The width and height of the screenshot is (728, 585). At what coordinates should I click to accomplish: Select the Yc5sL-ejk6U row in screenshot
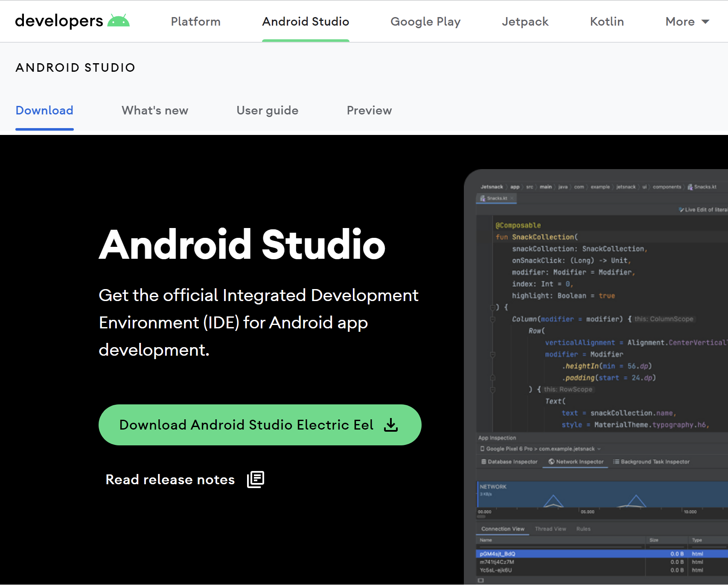tap(602, 570)
